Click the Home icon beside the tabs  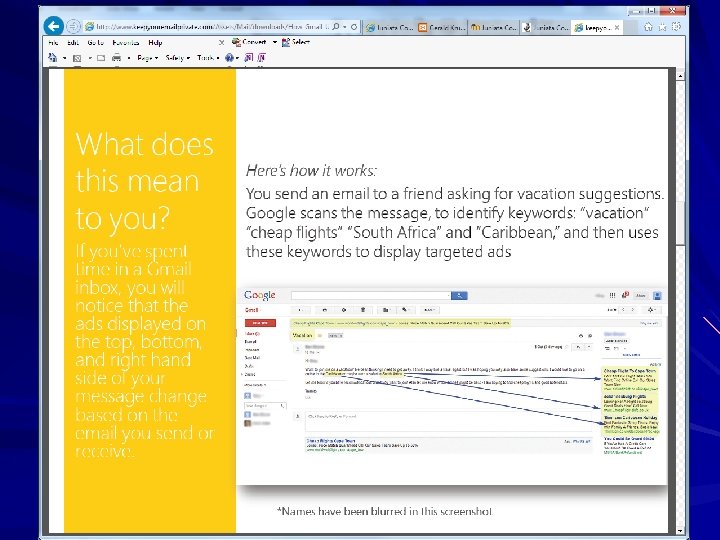click(648, 27)
